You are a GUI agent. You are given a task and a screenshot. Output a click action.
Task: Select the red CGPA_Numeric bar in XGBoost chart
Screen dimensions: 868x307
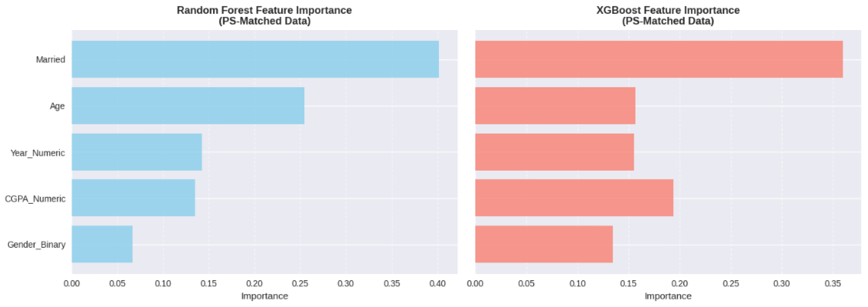click(574, 198)
